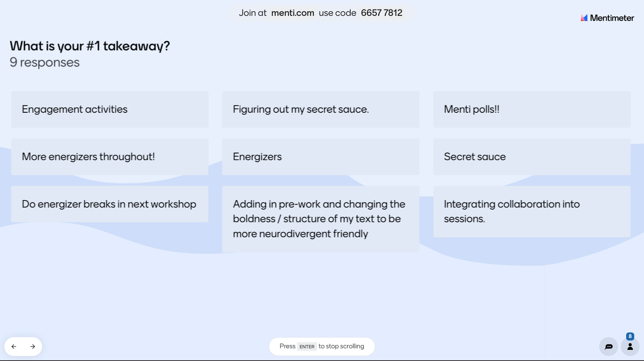Screen dimensions: 644x361
Task: Select the 'Do energizer breaks in next workshop' card
Action: point(109,204)
